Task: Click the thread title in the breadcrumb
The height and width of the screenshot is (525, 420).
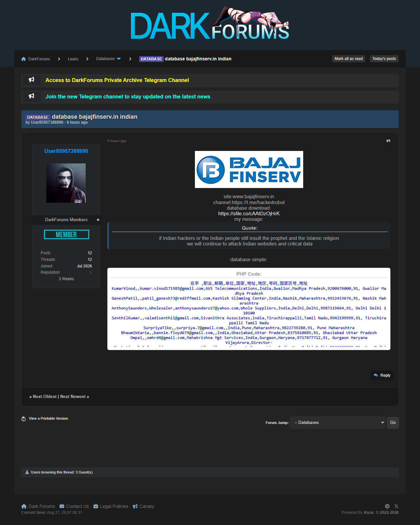Action: click(198, 59)
